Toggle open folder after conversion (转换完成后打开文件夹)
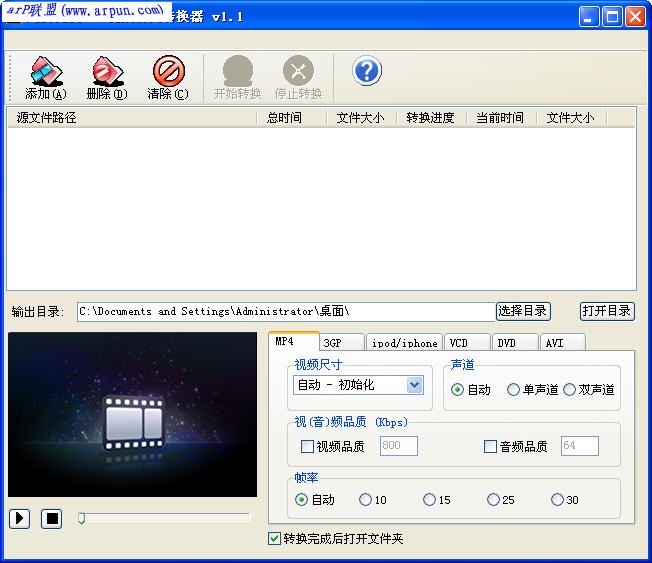Image resolution: width=652 pixels, height=563 pixels. 274,538
